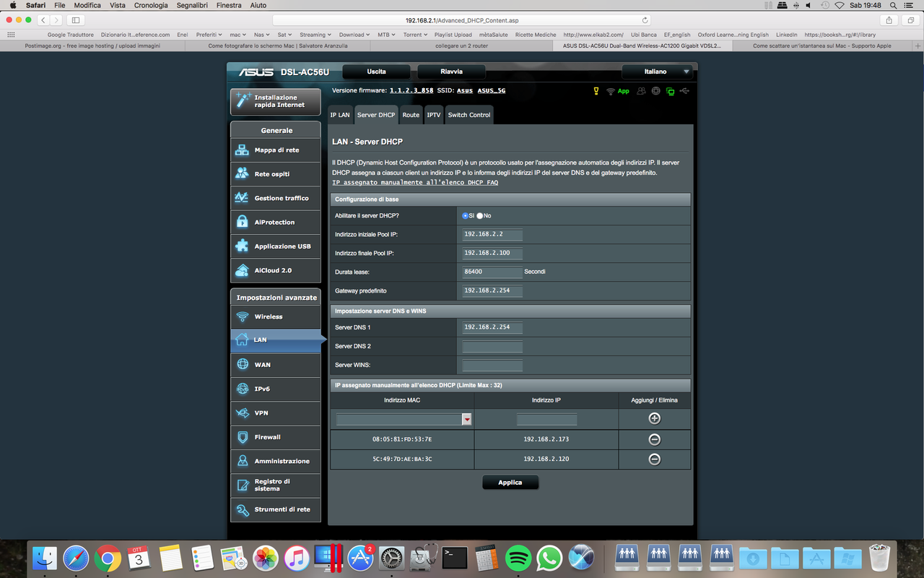
Task: Open MTB bookmarks folder dropdown
Action: tap(386, 35)
